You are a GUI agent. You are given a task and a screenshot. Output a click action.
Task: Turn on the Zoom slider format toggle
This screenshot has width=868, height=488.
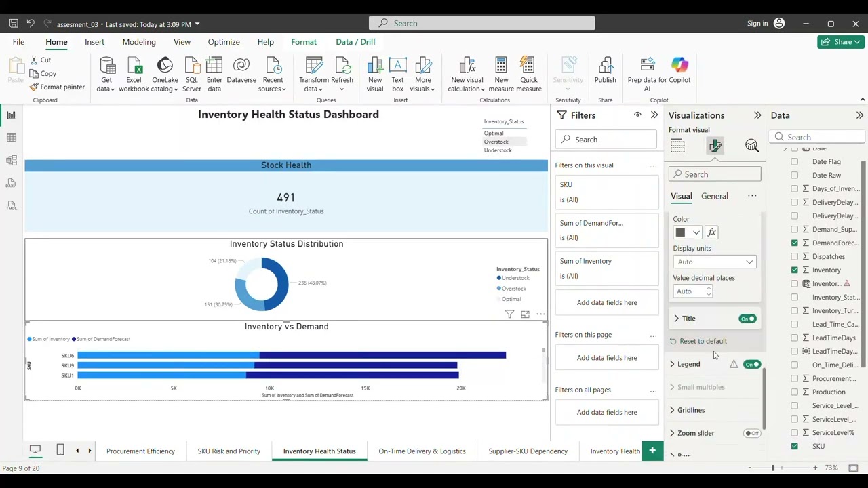click(752, 433)
